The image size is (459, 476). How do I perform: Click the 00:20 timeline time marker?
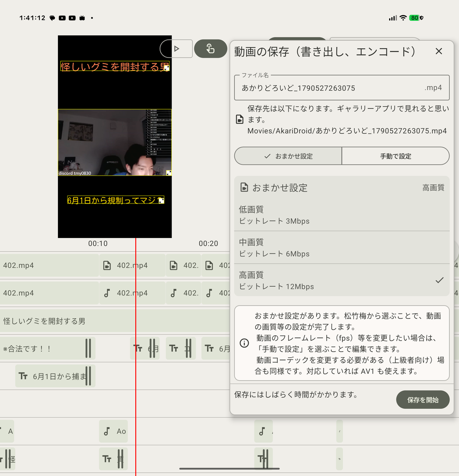(x=208, y=243)
